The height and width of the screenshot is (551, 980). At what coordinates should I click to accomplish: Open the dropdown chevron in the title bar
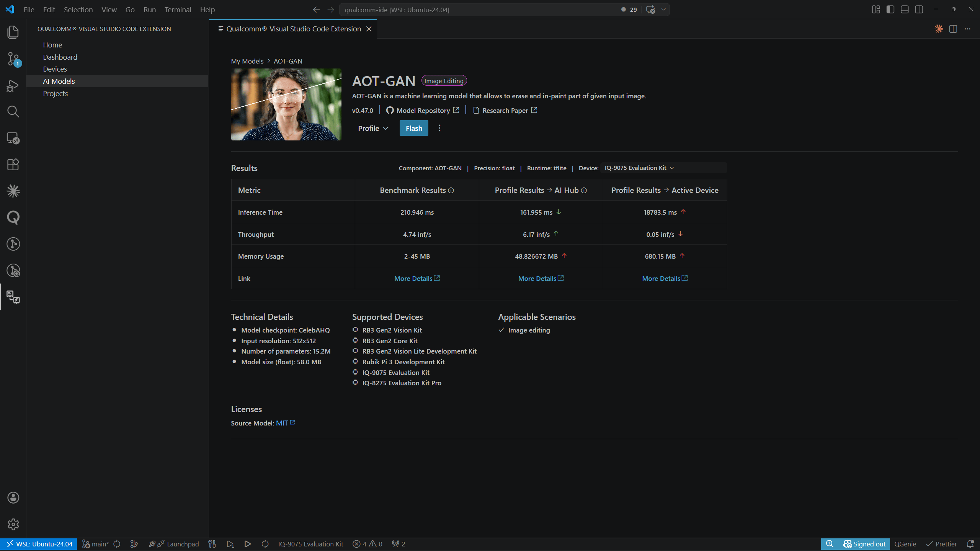click(663, 10)
